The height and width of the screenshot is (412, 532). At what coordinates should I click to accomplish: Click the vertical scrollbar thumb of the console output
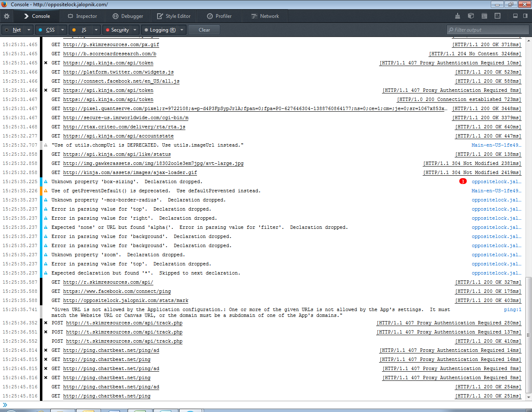pyautogui.click(x=529, y=335)
